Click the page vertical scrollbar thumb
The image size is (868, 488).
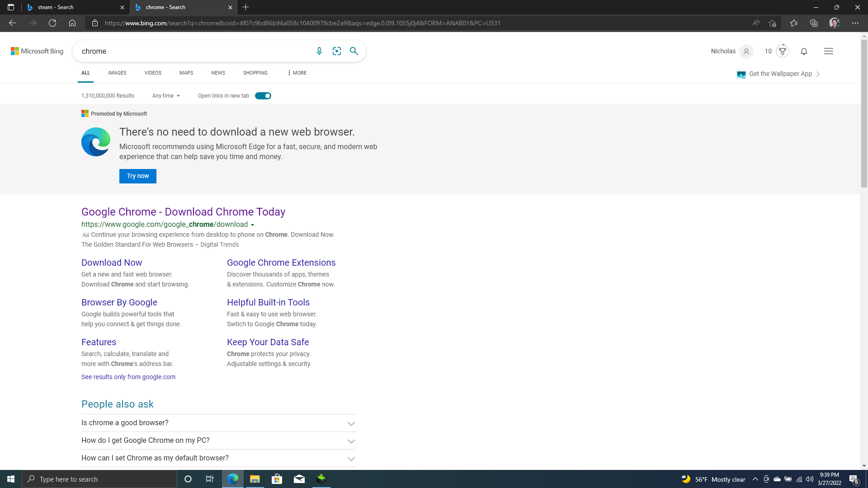click(864, 113)
